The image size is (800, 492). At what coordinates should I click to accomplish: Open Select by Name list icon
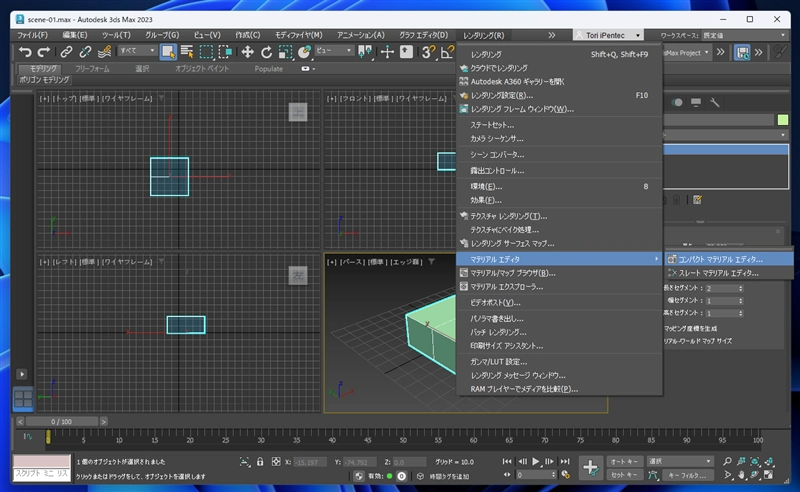click(187, 52)
